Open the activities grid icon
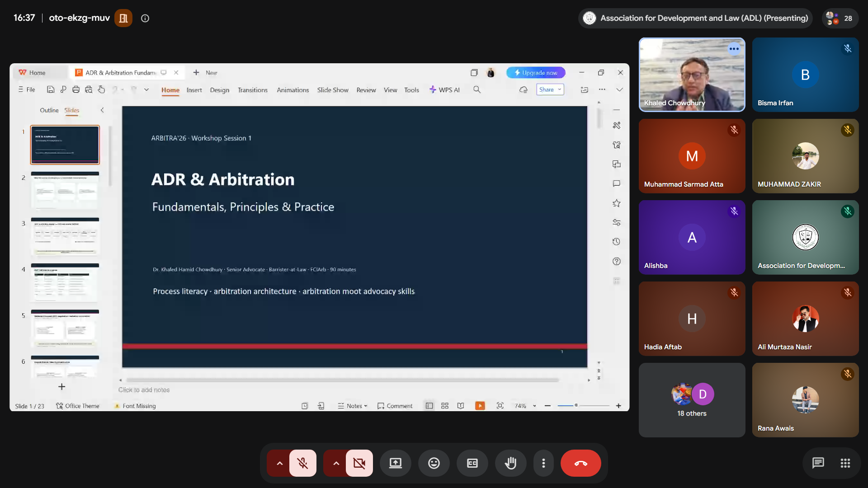Image resolution: width=868 pixels, height=488 pixels. tap(845, 463)
